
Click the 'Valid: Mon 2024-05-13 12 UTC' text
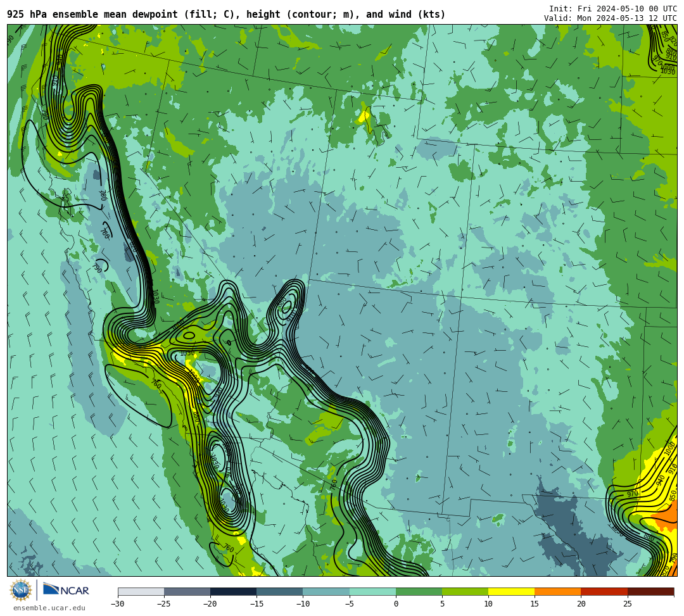(x=611, y=18)
